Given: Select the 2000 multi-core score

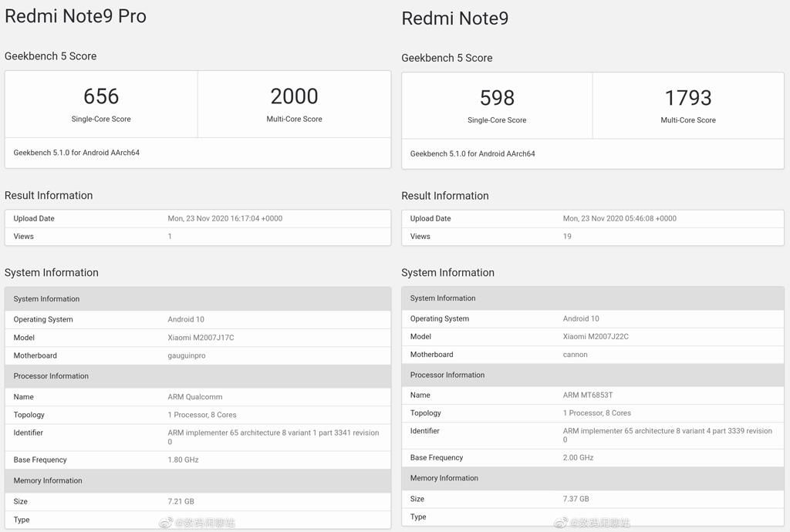Looking at the screenshot, I should [x=294, y=96].
